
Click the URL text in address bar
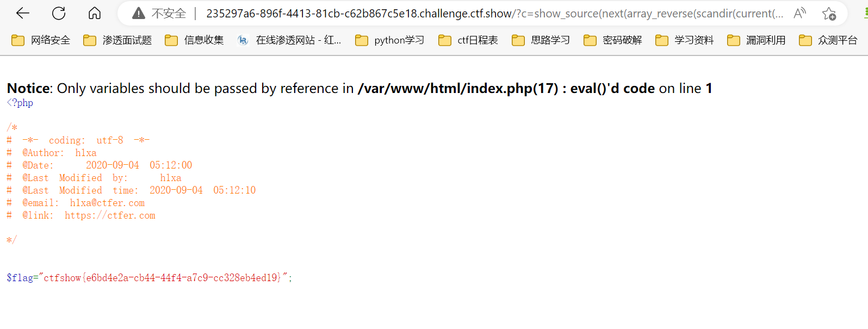point(489,14)
